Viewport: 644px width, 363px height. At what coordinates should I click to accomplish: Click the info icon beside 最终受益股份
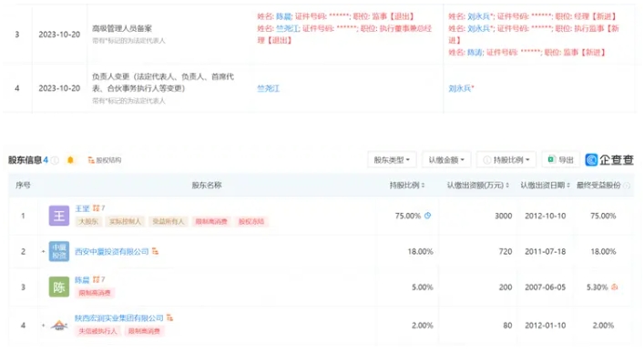coord(627,186)
